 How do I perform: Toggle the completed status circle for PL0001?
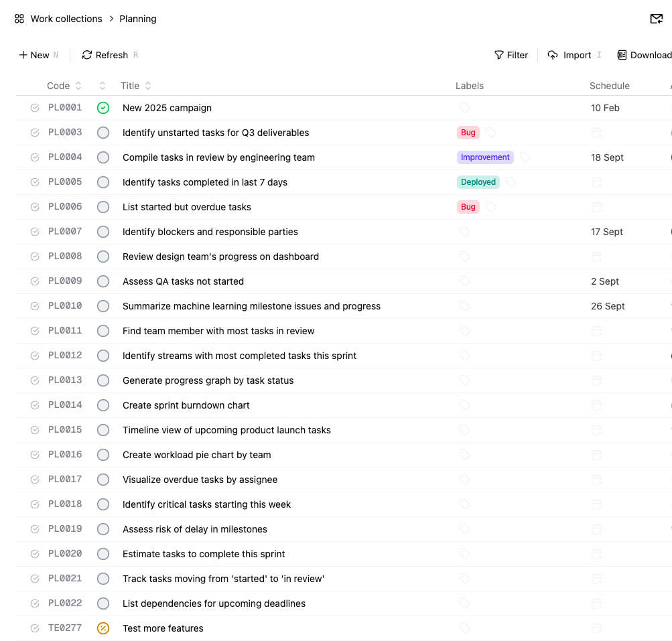click(x=103, y=108)
